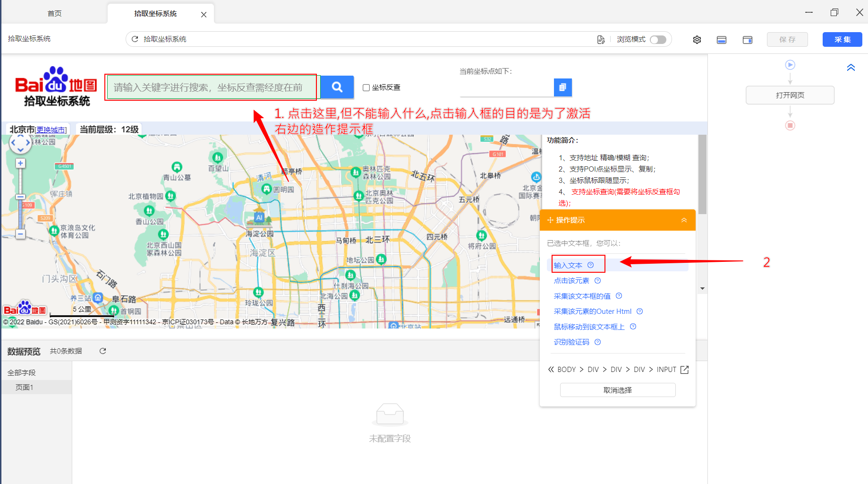Click the 北京奥林匹克公园 marker on the map

point(359,195)
